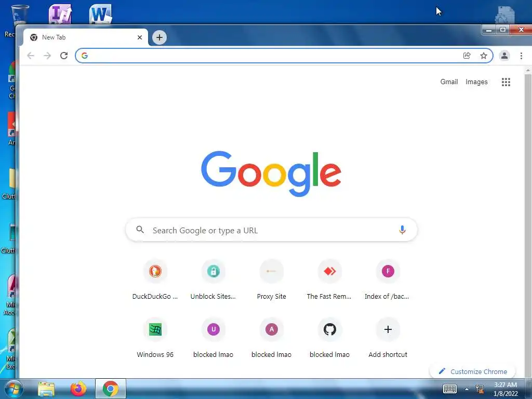
Task: Open the Gmail link
Action: (x=449, y=82)
